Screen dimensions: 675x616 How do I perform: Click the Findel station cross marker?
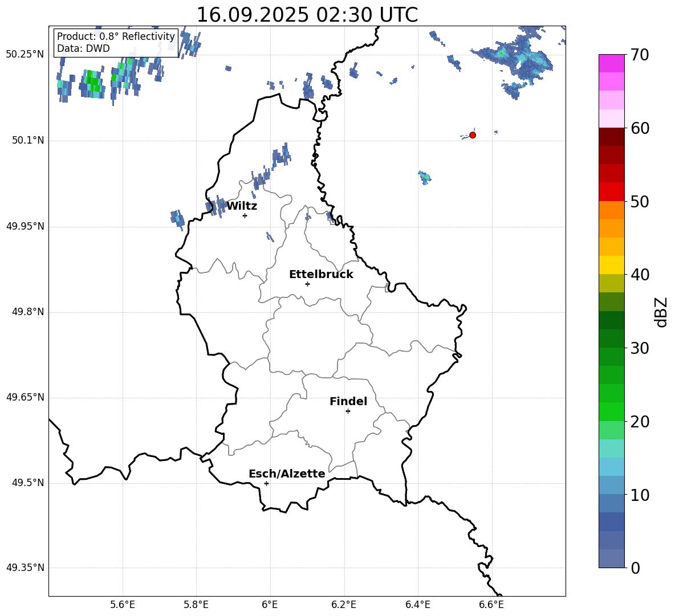[x=348, y=411]
